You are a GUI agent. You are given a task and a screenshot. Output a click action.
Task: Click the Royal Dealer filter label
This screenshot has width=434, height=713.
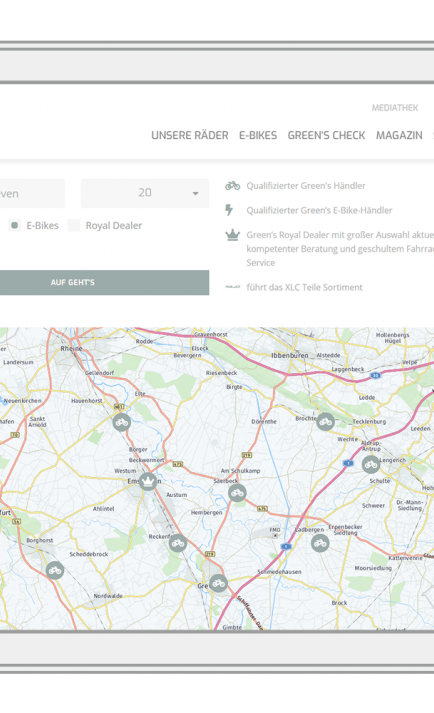(114, 226)
